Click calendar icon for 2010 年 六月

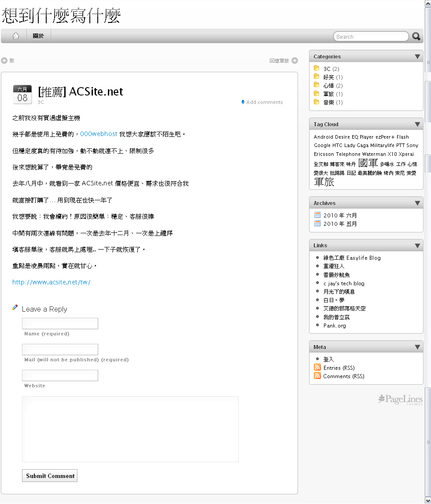(x=317, y=215)
